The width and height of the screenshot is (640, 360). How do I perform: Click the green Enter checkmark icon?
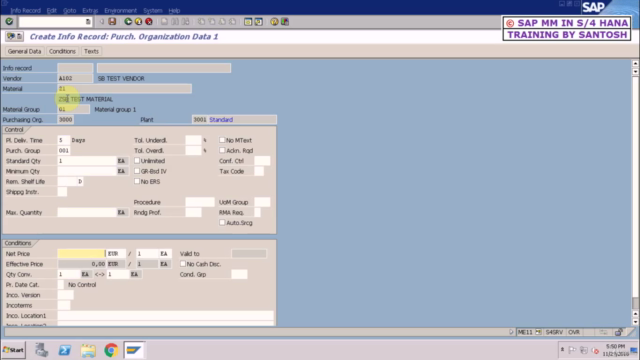[x=9, y=22]
